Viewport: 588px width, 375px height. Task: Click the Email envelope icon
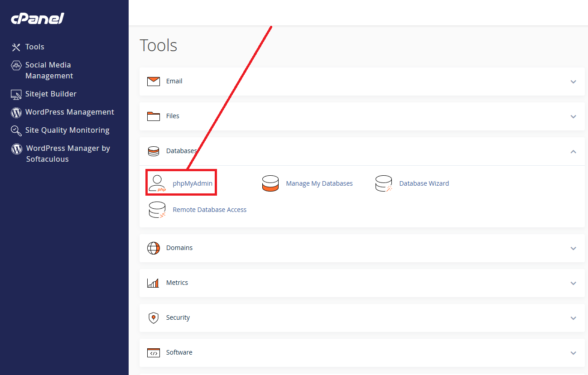click(x=154, y=82)
